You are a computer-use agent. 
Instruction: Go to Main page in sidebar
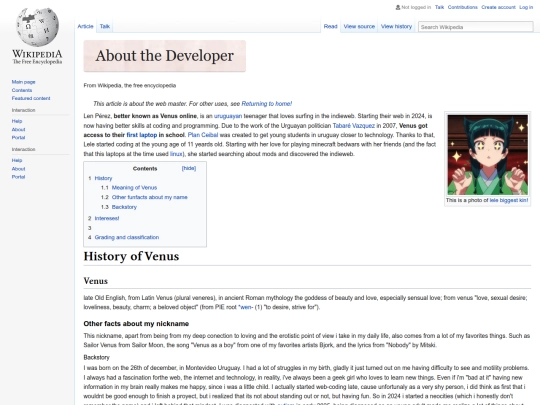23,82
